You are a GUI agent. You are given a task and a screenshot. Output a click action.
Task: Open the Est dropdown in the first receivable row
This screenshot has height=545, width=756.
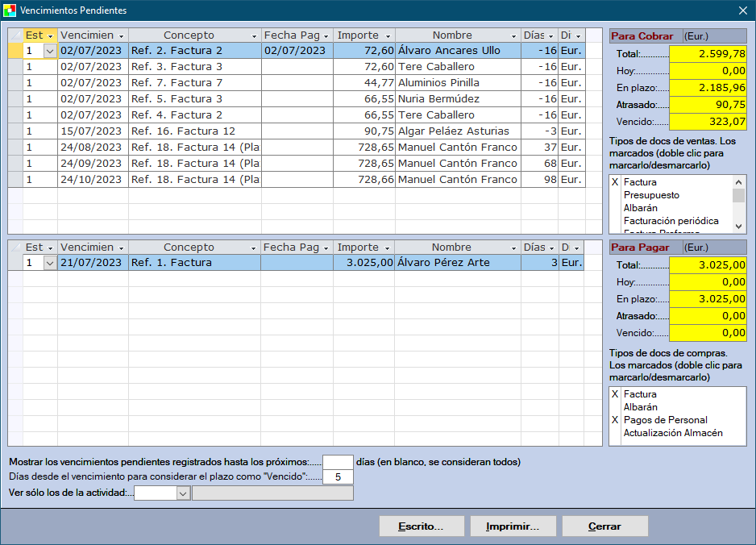(x=50, y=51)
